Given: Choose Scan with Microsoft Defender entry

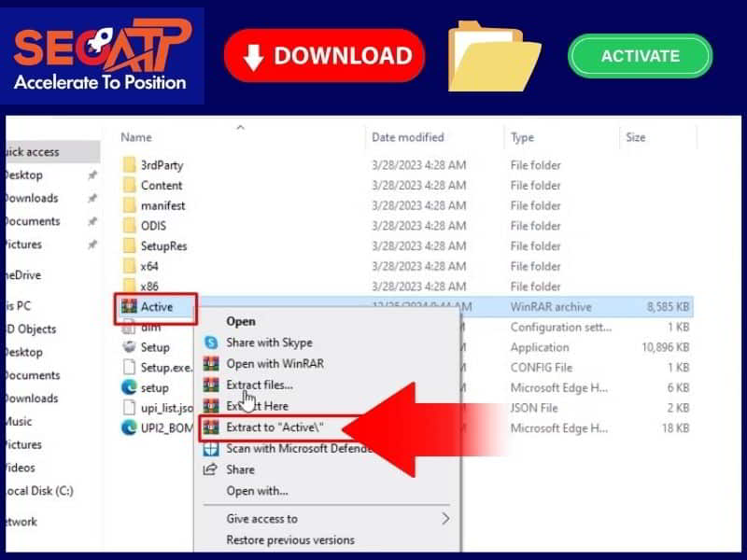Looking at the screenshot, I should click(299, 449).
